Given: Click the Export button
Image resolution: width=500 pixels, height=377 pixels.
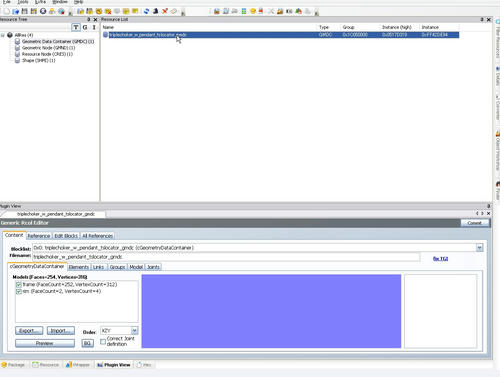Looking at the screenshot, I should point(29,331).
